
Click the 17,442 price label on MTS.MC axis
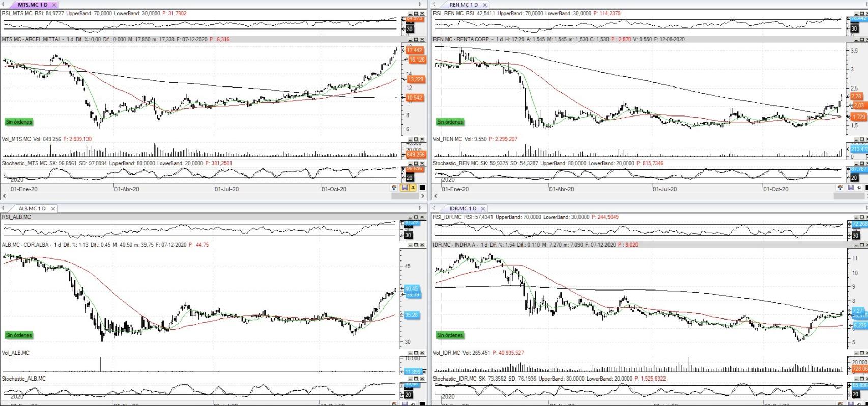point(415,50)
